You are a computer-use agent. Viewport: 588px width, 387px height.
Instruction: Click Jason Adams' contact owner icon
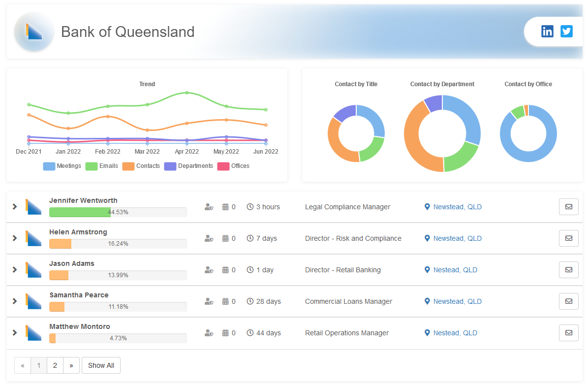point(209,270)
